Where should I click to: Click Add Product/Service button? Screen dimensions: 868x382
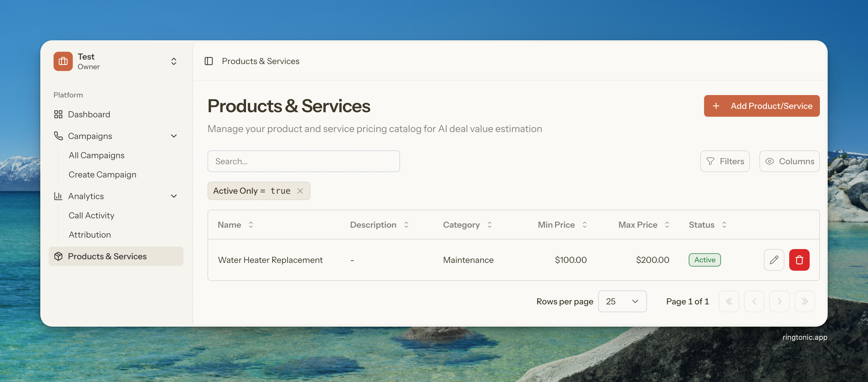click(761, 106)
